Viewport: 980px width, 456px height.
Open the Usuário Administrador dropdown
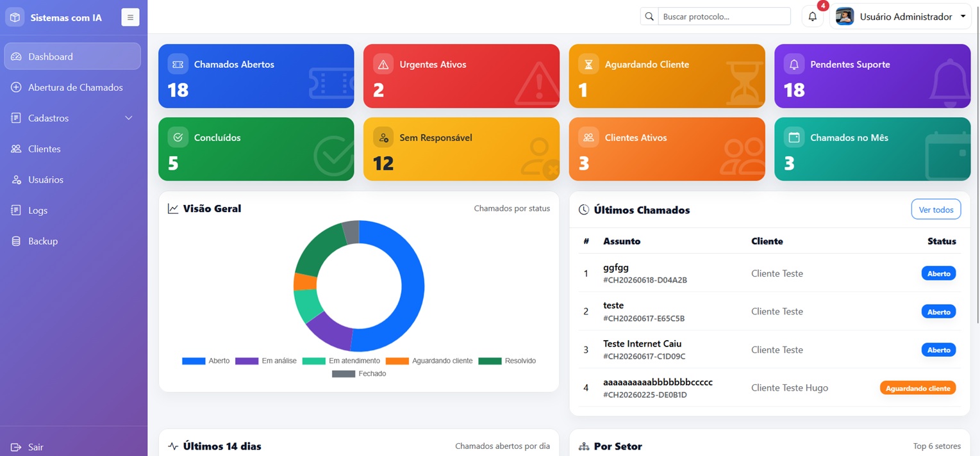click(x=901, y=17)
